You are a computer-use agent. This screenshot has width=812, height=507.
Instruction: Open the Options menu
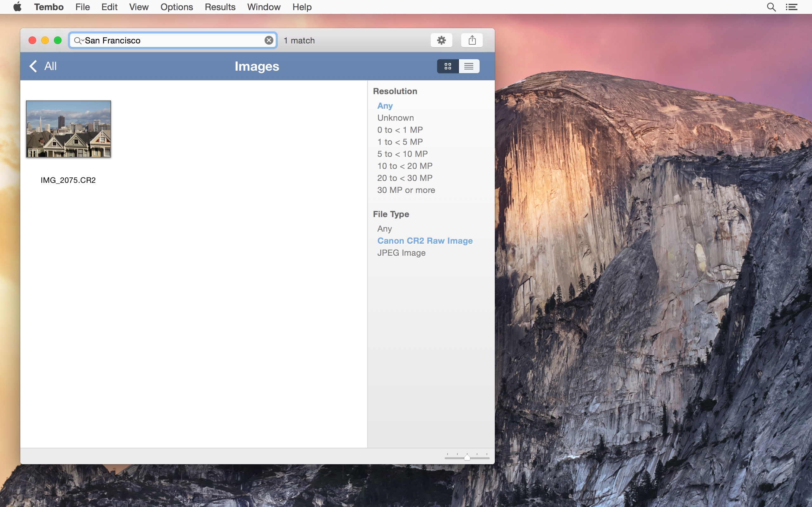(176, 7)
